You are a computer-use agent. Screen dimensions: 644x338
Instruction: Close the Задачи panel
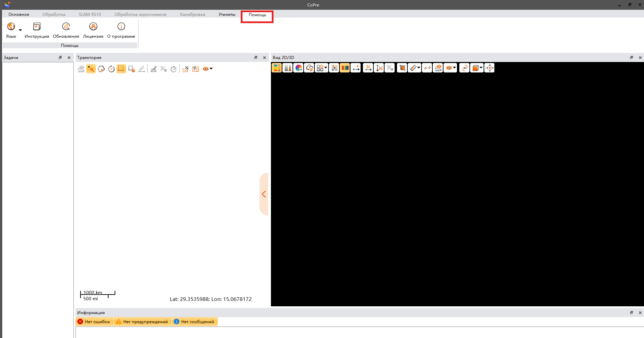(x=69, y=58)
